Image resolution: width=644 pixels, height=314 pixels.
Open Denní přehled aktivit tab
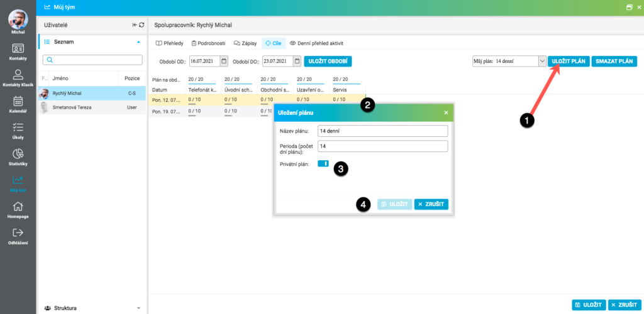[x=316, y=43]
